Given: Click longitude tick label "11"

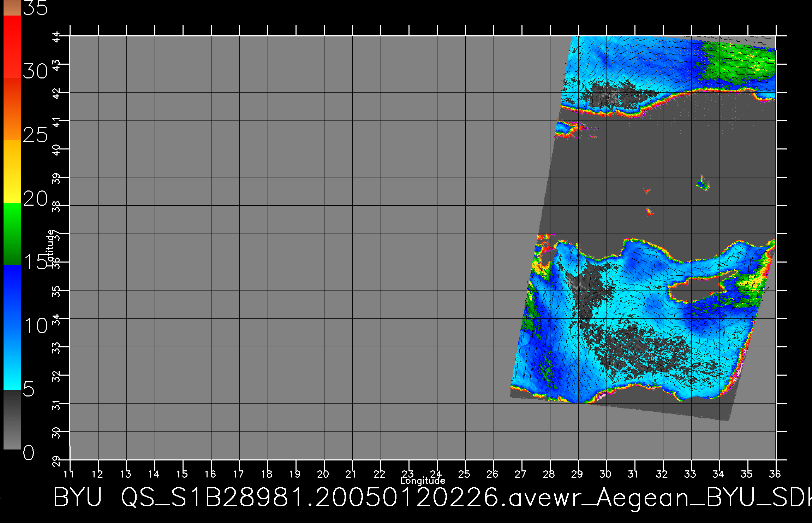Looking at the screenshot, I should tap(69, 474).
